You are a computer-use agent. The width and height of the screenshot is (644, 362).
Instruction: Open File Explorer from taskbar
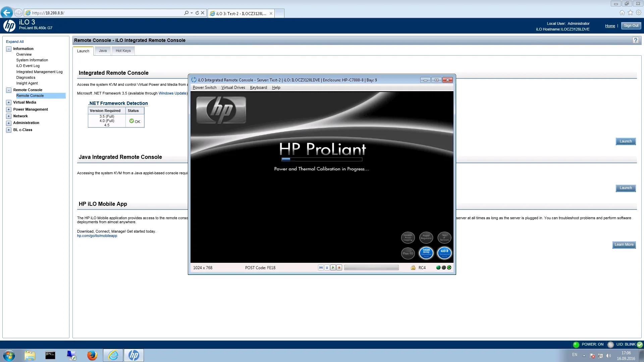(30, 355)
